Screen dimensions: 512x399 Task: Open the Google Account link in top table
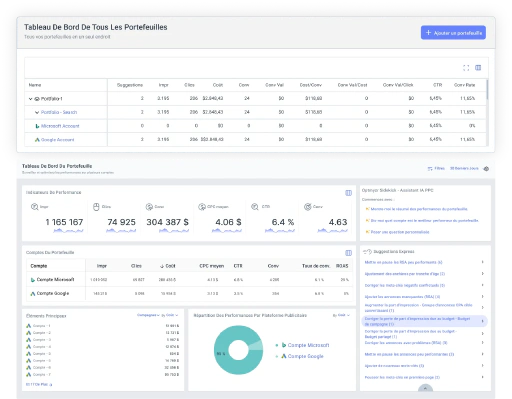click(x=57, y=140)
